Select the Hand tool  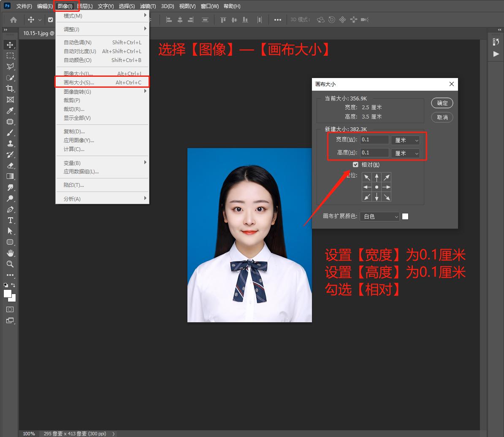pos(10,253)
